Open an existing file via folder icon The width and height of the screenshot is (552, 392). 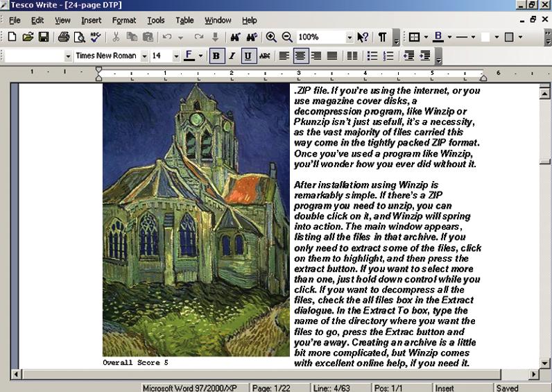pyautogui.click(x=28, y=37)
